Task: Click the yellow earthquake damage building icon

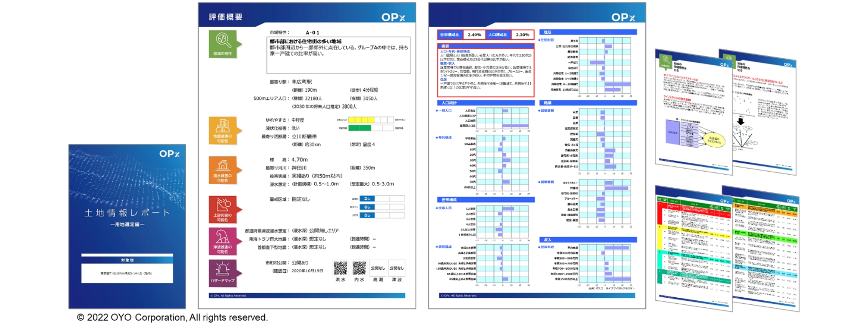Action: (x=223, y=127)
